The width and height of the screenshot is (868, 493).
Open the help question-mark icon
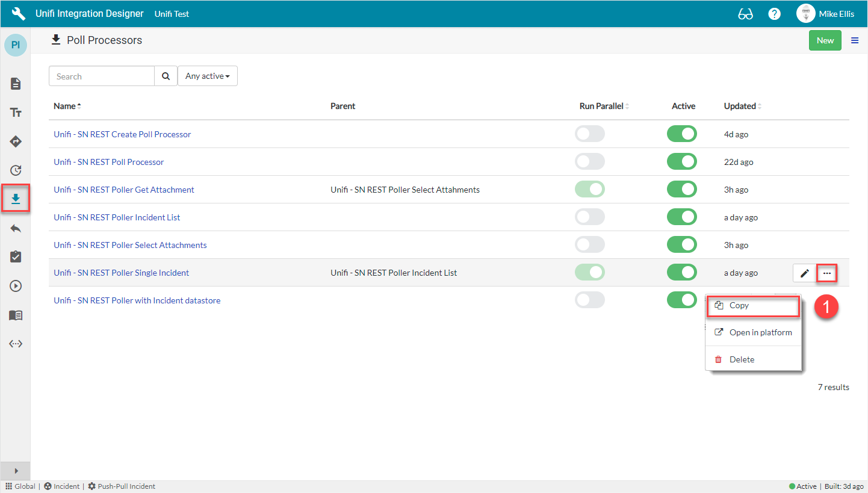[x=774, y=13]
